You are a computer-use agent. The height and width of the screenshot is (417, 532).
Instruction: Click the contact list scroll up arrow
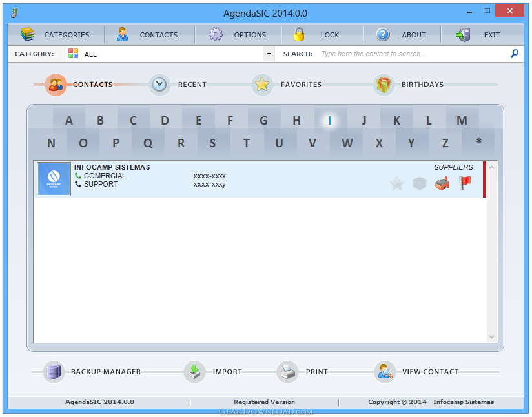[x=491, y=167]
